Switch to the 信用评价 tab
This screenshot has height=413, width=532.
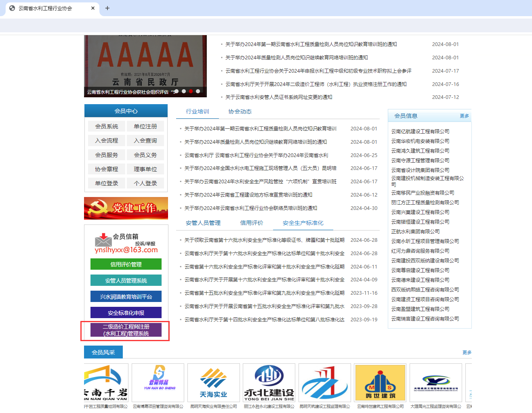[x=252, y=222]
